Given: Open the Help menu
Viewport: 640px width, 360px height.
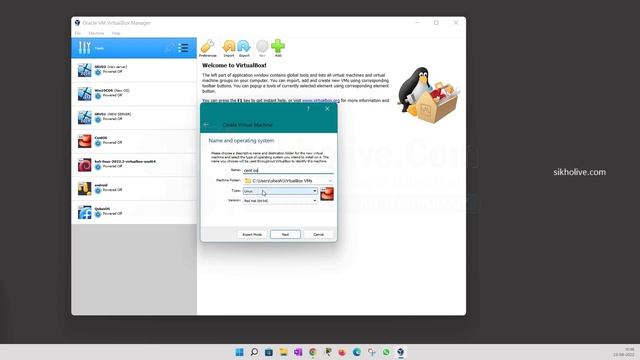Looking at the screenshot, I should pos(116,33).
